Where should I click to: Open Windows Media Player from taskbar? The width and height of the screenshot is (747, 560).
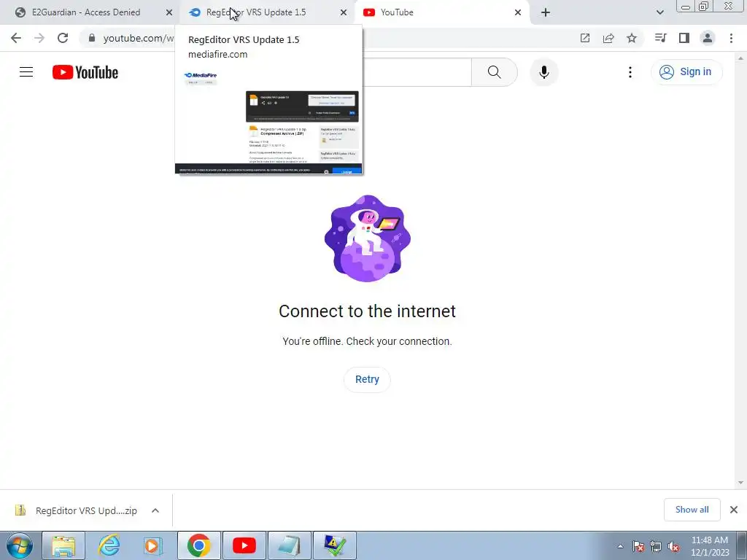click(153, 545)
